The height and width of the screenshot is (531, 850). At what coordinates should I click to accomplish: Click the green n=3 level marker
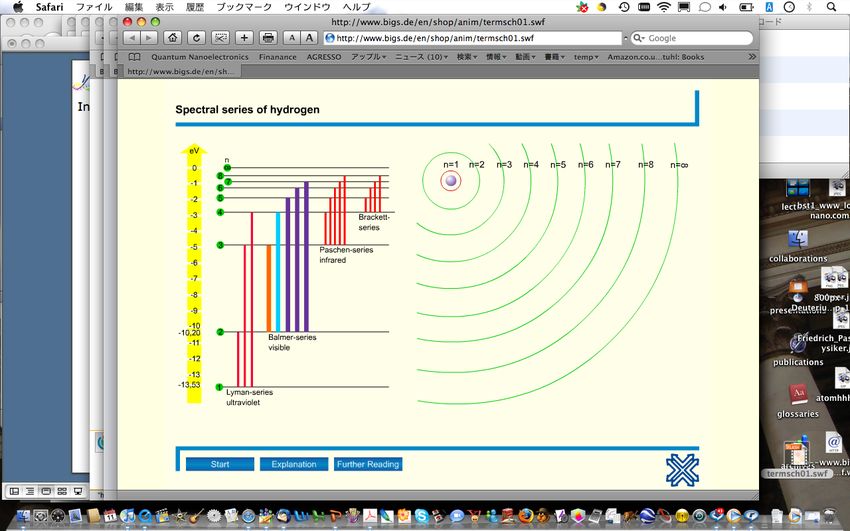[x=220, y=245]
